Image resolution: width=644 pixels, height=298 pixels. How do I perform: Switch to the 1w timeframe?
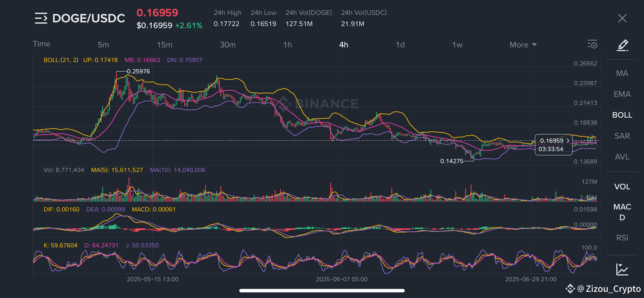[x=457, y=45]
